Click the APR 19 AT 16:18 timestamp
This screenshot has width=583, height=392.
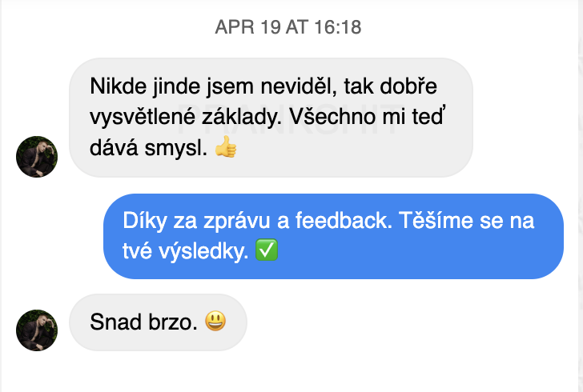[x=288, y=27]
